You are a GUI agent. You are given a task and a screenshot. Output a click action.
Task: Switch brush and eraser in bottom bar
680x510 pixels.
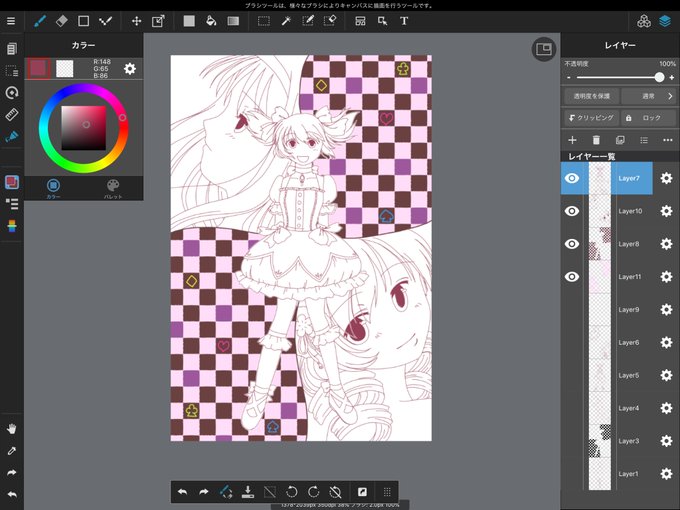(226, 492)
